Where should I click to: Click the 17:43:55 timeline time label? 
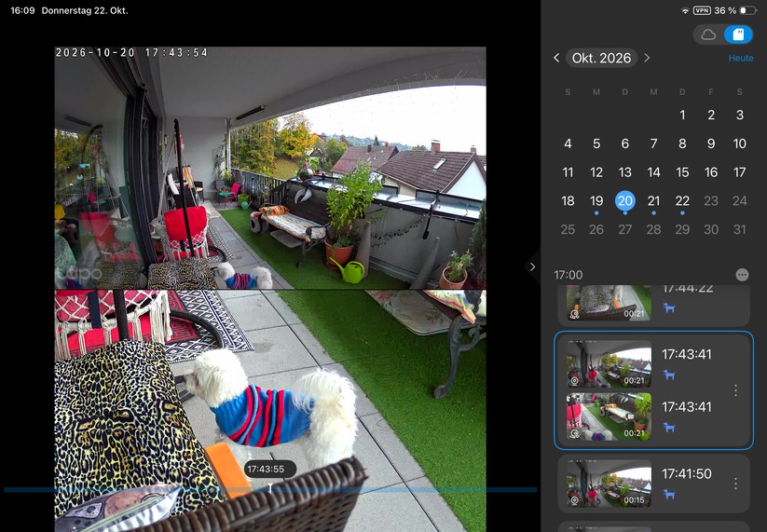point(266,469)
